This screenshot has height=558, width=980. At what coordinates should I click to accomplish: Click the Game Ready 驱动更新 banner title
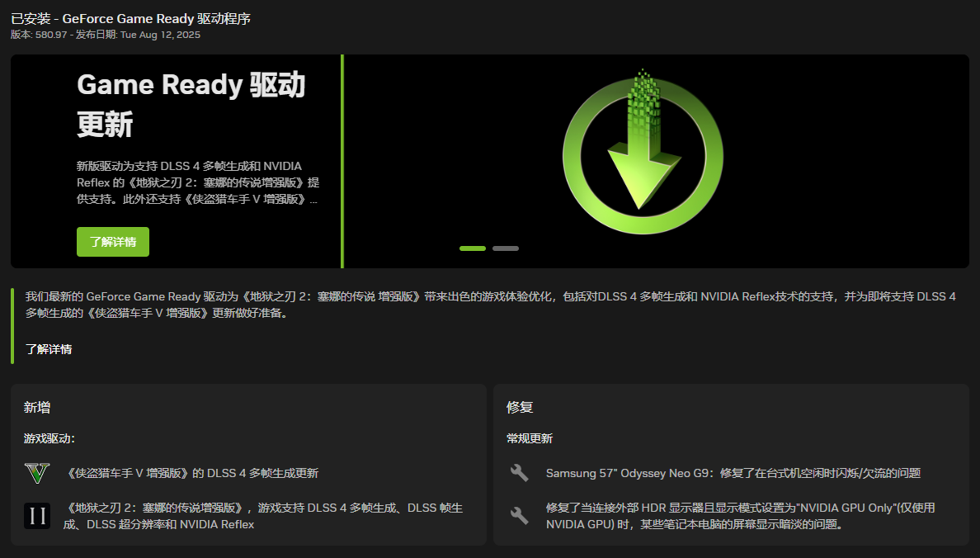[x=191, y=105]
